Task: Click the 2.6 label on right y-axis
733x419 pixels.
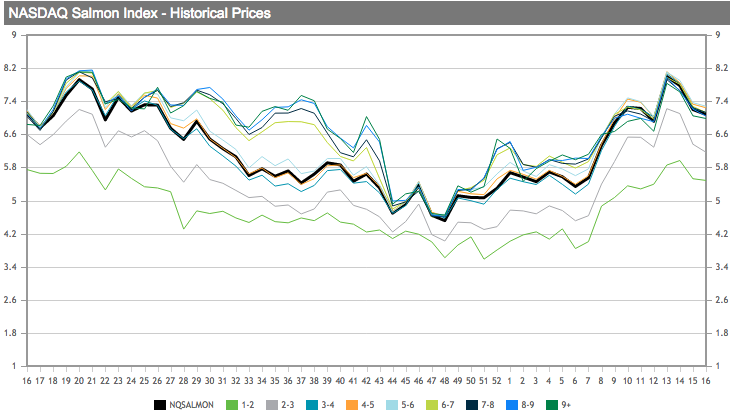Action: (x=722, y=300)
